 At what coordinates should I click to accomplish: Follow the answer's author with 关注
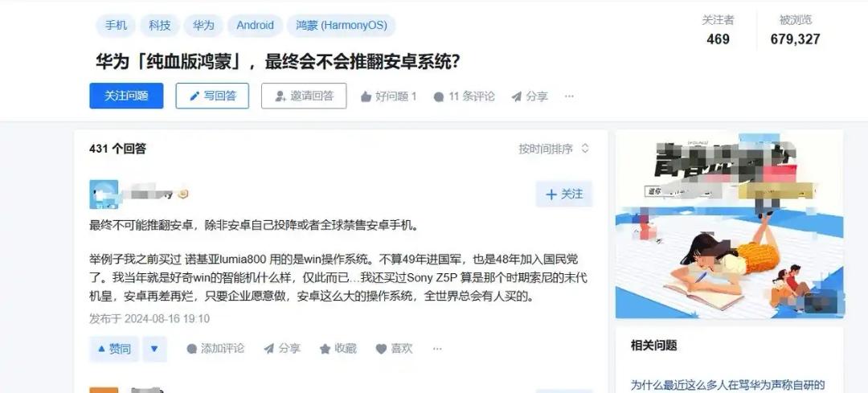[564, 194]
